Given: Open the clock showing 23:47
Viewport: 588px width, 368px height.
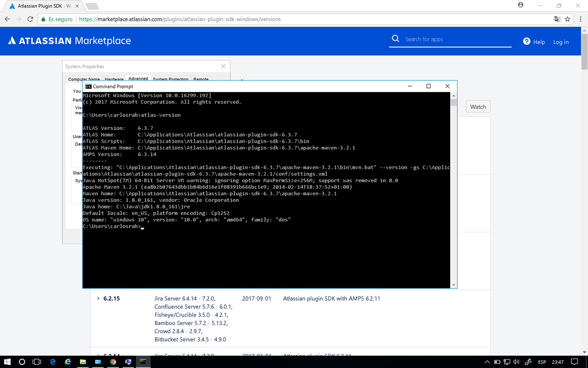Looking at the screenshot, I should tap(557, 362).
